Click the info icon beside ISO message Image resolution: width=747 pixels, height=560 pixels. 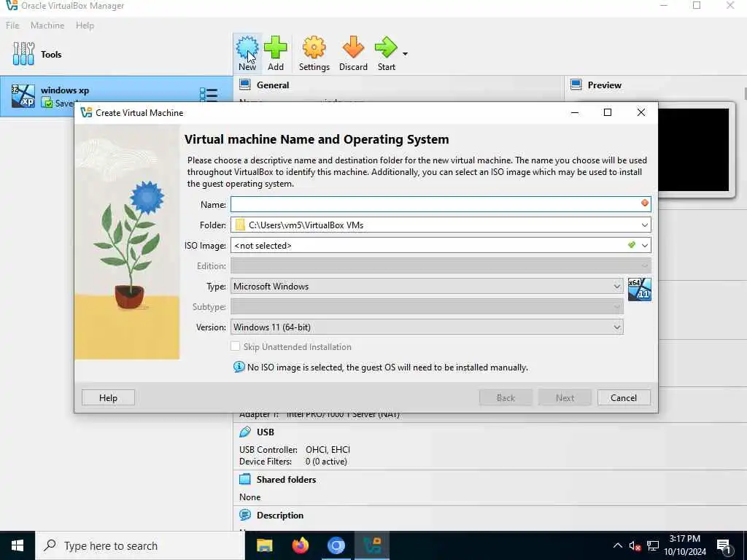point(239,367)
